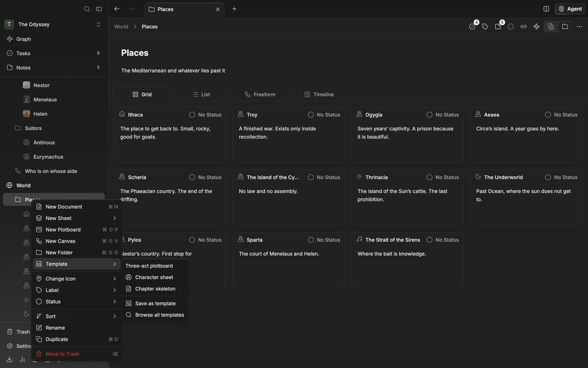Viewport: 588px width, 368px height.
Task: Choose Save as template
Action: click(155, 303)
